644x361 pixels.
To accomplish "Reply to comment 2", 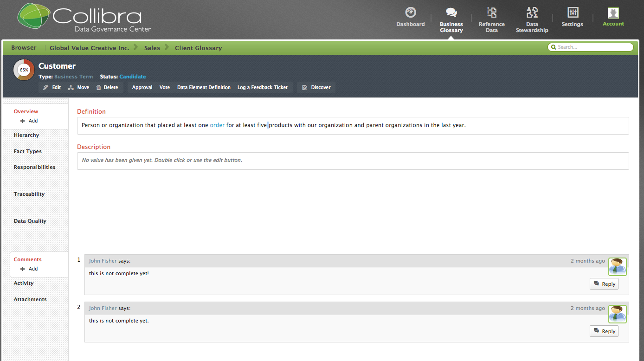I will pyautogui.click(x=604, y=331).
